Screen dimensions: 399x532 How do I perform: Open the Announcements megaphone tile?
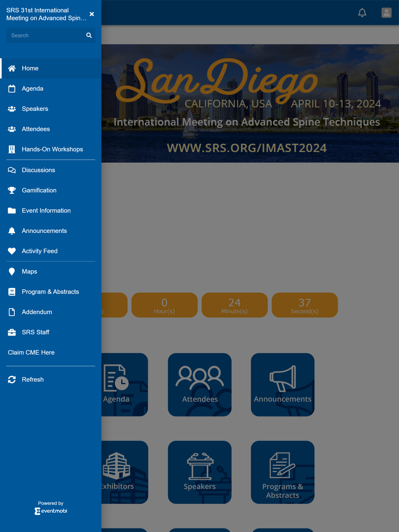click(283, 385)
